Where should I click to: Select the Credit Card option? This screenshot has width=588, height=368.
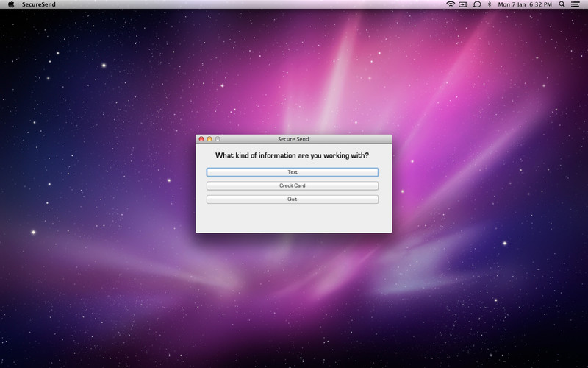[292, 185]
